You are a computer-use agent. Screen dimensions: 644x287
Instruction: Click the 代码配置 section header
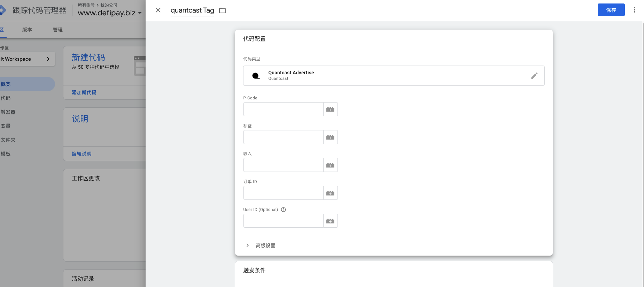(254, 39)
